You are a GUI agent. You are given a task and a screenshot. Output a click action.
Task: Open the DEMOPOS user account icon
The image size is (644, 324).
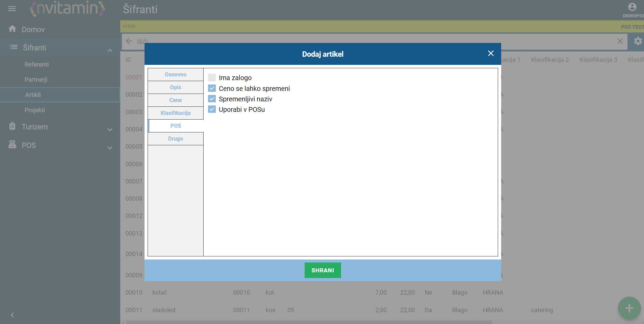coord(632,7)
